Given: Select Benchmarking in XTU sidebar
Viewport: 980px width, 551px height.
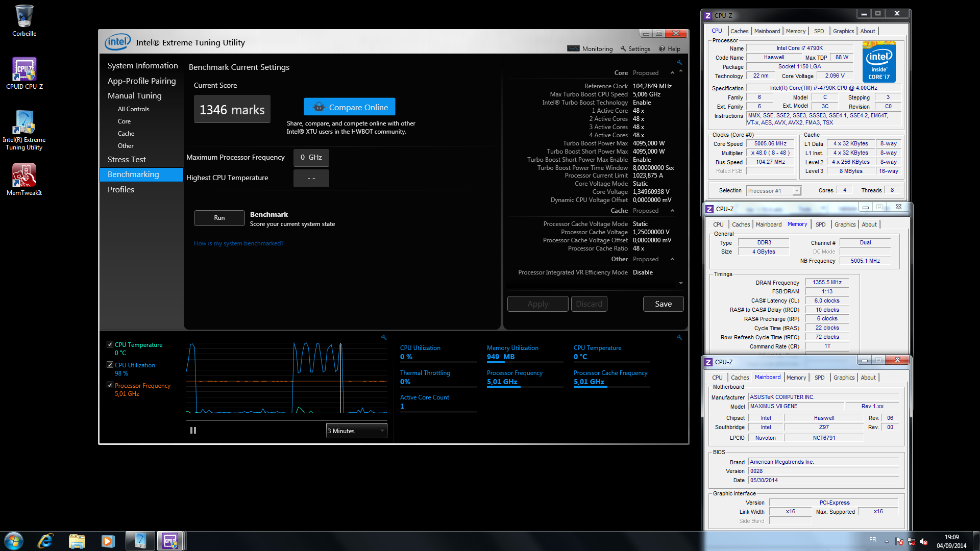Looking at the screenshot, I should point(141,174).
